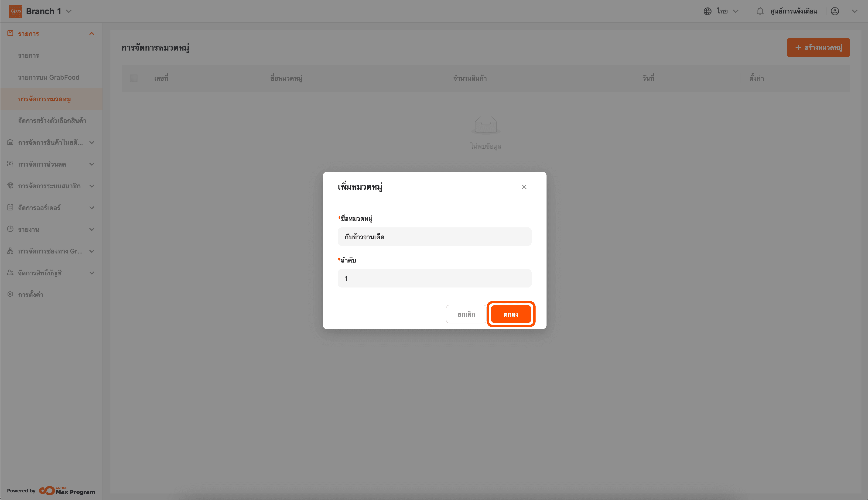
Task: Open the notification bell icon
Action: coord(760,11)
